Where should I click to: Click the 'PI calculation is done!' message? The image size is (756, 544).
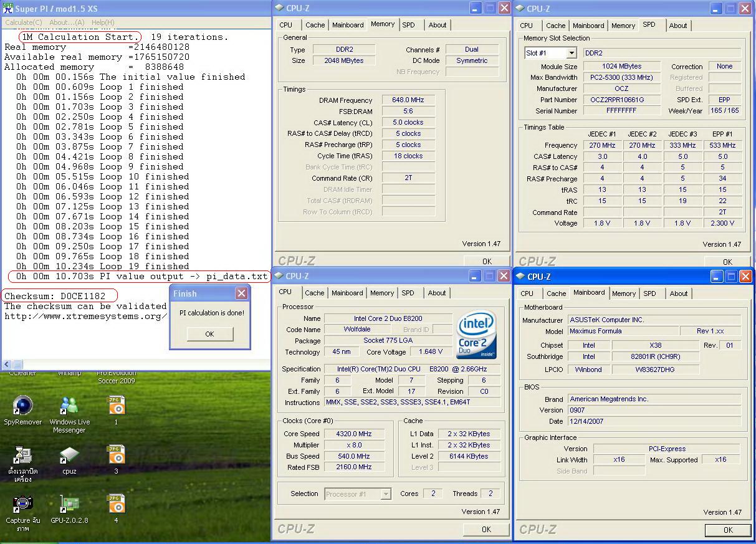coord(212,313)
